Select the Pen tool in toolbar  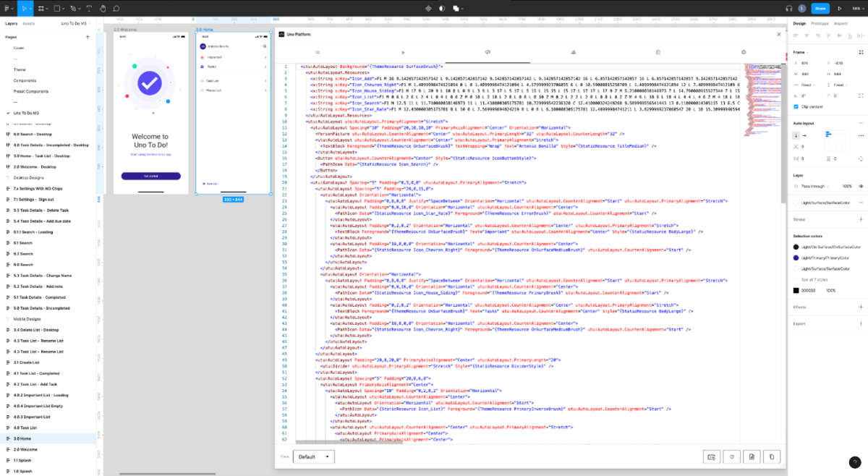click(x=73, y=9)
